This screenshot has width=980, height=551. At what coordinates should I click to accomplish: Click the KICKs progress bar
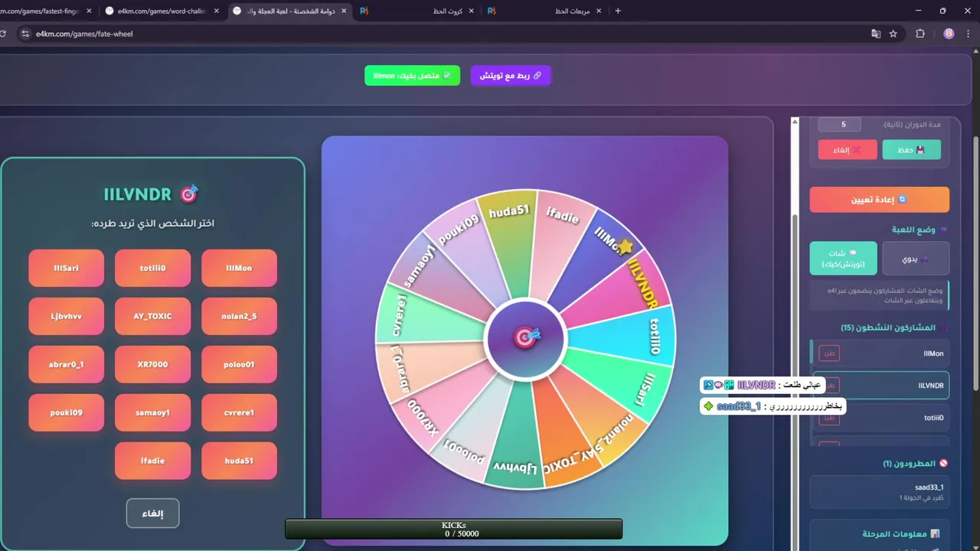point(453,529)
